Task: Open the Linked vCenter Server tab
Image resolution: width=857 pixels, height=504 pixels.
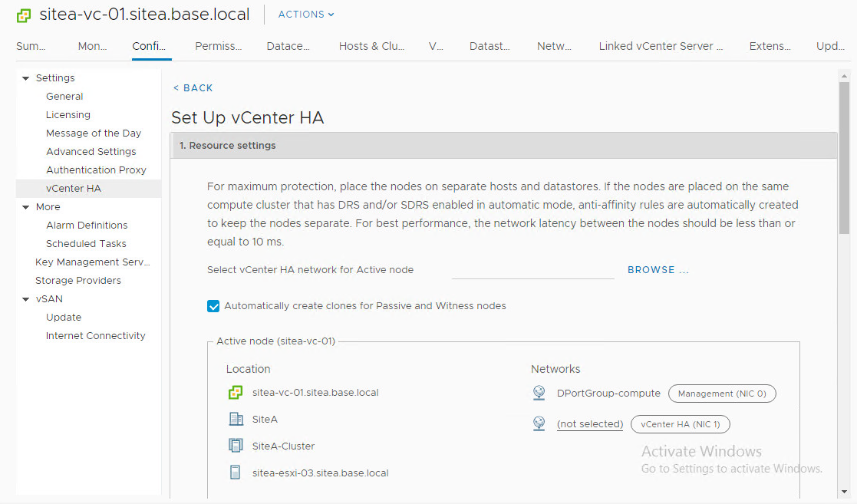Action: [x=661, y=46]
